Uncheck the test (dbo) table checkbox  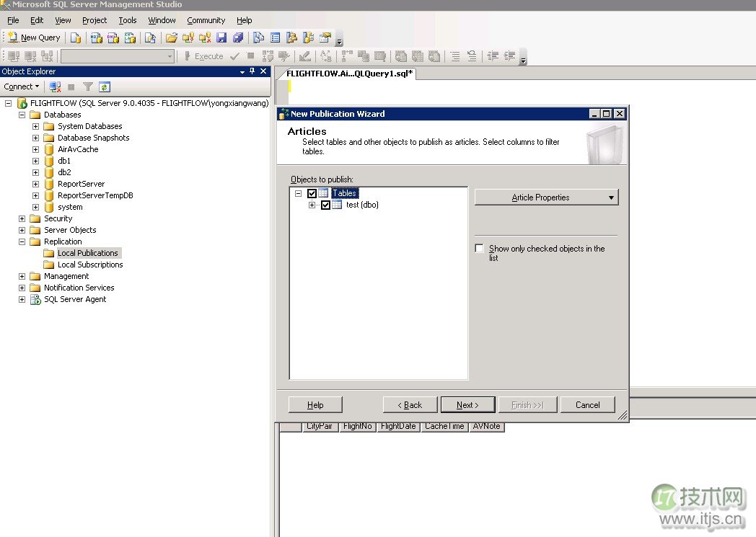tap(325, 205)
